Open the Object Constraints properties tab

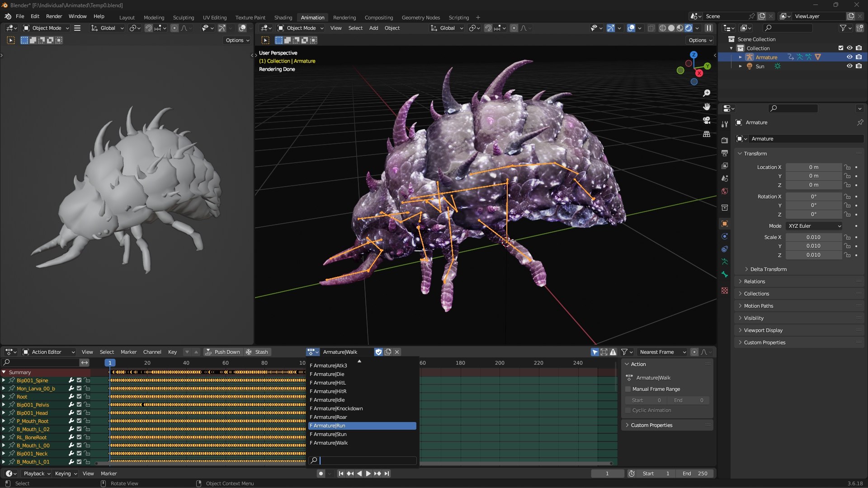(x=725, y=249)
